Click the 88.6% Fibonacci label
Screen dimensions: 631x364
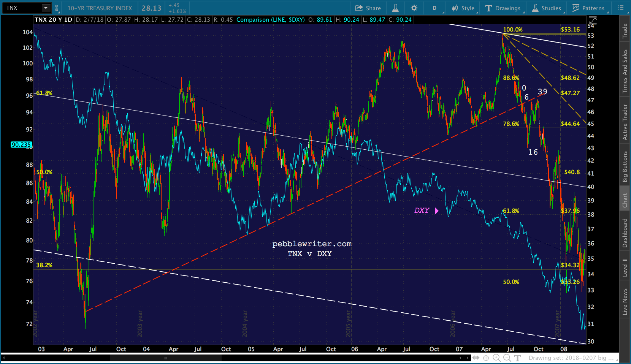tap(511, 78)
